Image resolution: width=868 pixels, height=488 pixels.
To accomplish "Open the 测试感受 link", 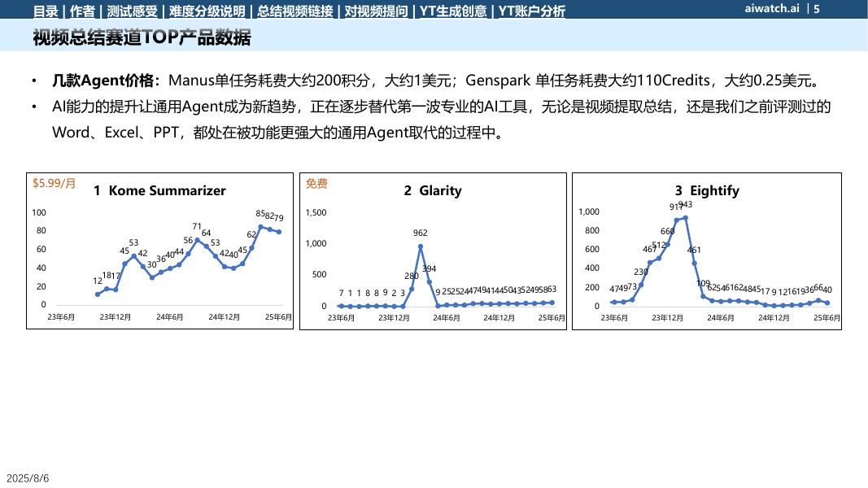I will tap(133, 11).
